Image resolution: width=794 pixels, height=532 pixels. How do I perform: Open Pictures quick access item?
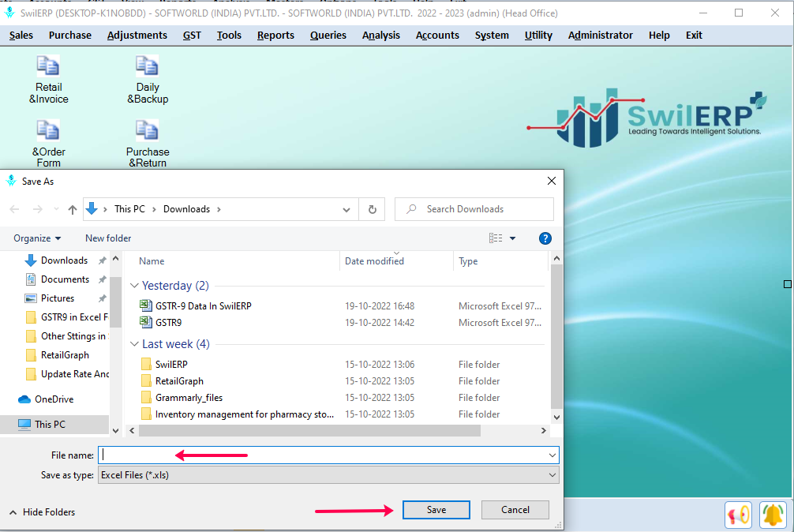point(57,298)
